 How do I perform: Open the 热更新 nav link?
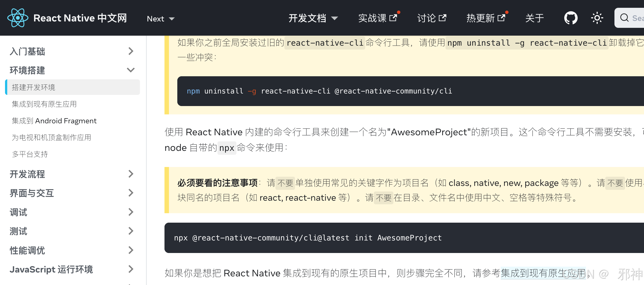[486, 18]
